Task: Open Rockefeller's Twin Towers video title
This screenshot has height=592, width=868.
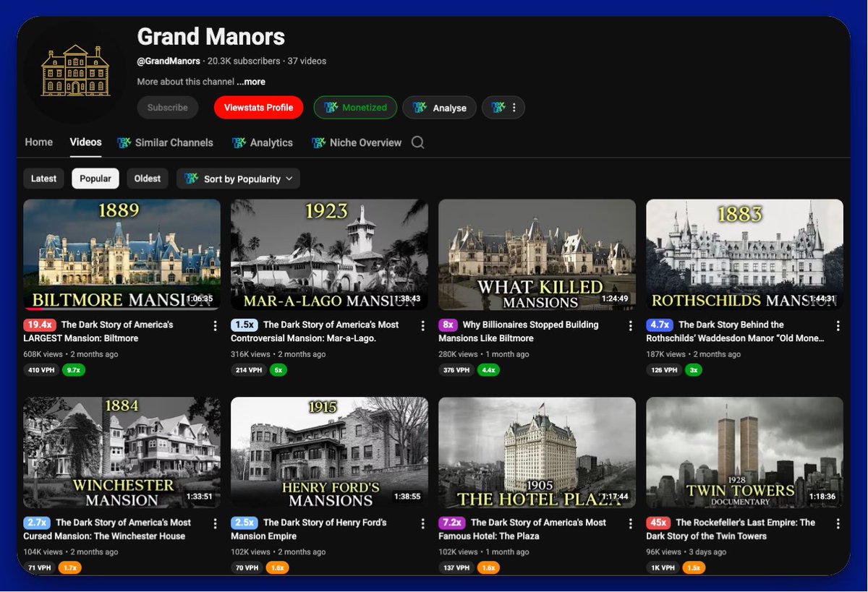Action: pyautogui.click(x=731, y=529)
